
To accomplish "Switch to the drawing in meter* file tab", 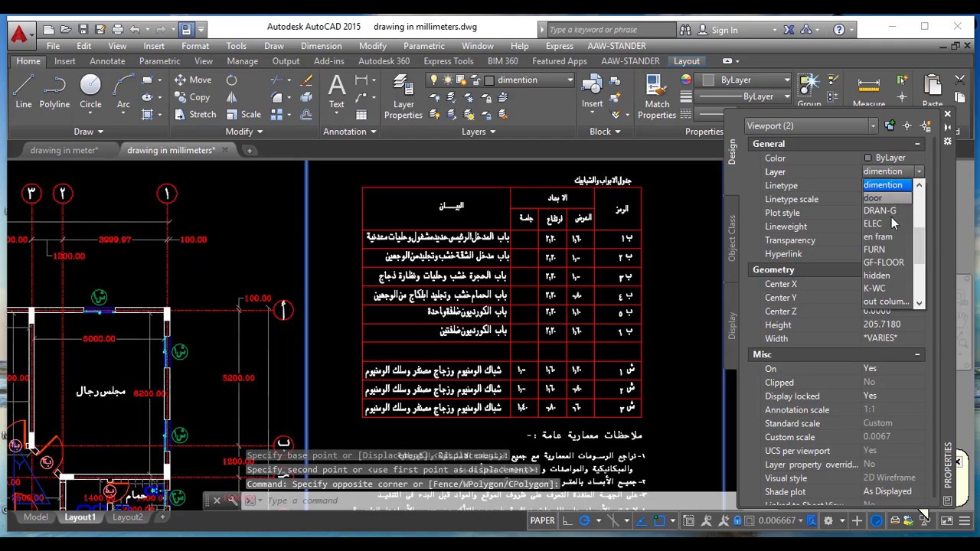I will point(64,150).
